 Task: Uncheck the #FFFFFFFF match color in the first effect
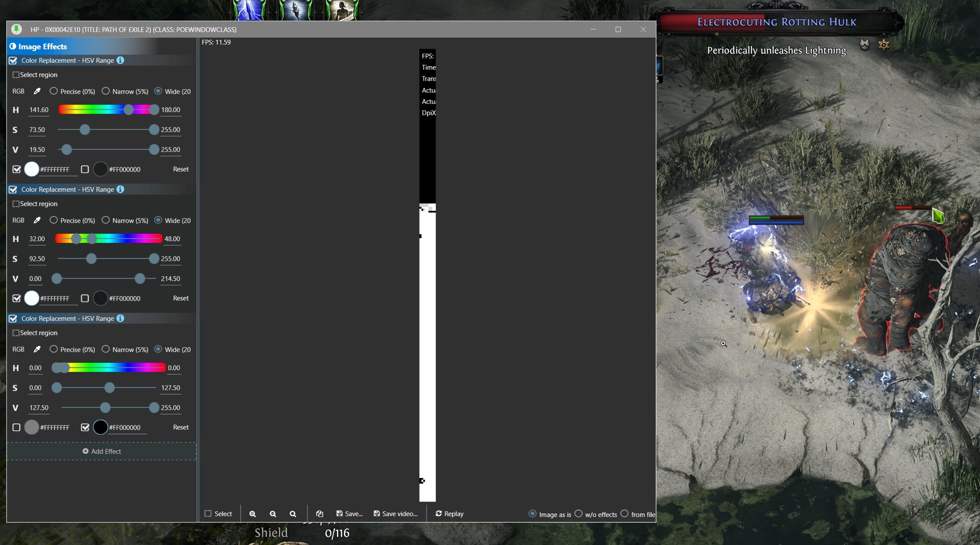point(17,169)
